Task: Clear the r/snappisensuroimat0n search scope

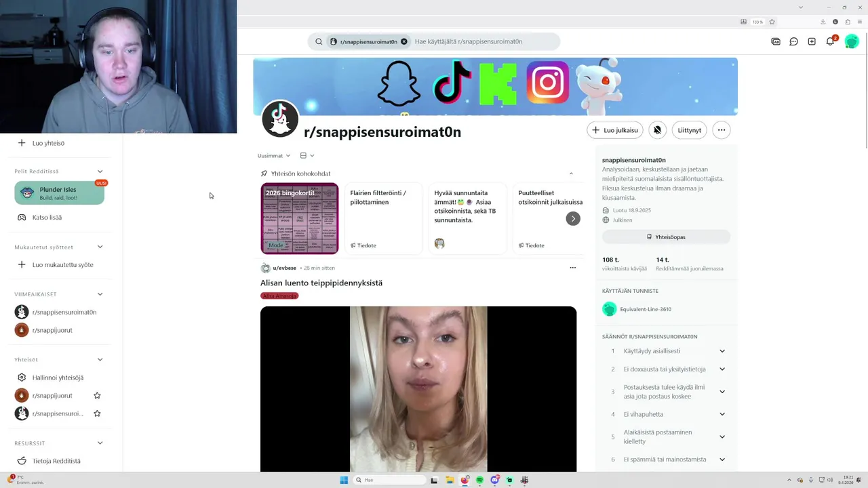Action: tap(404, 41)
